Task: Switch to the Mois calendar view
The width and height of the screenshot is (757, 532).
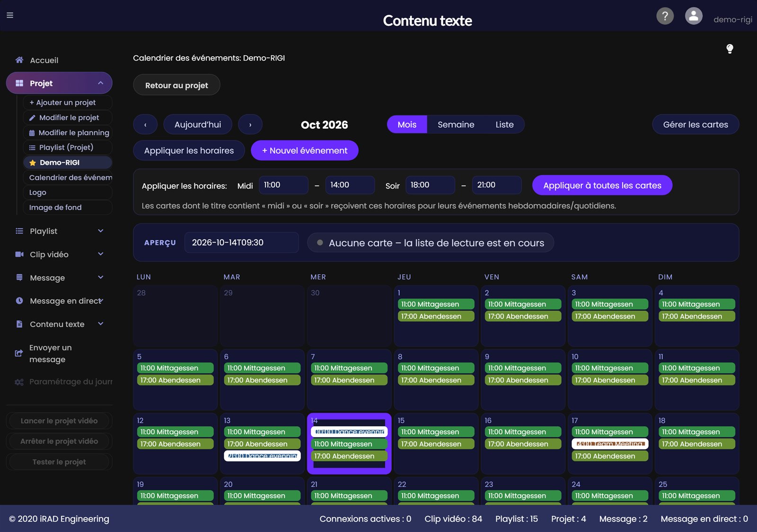Action: pos(407,124)
